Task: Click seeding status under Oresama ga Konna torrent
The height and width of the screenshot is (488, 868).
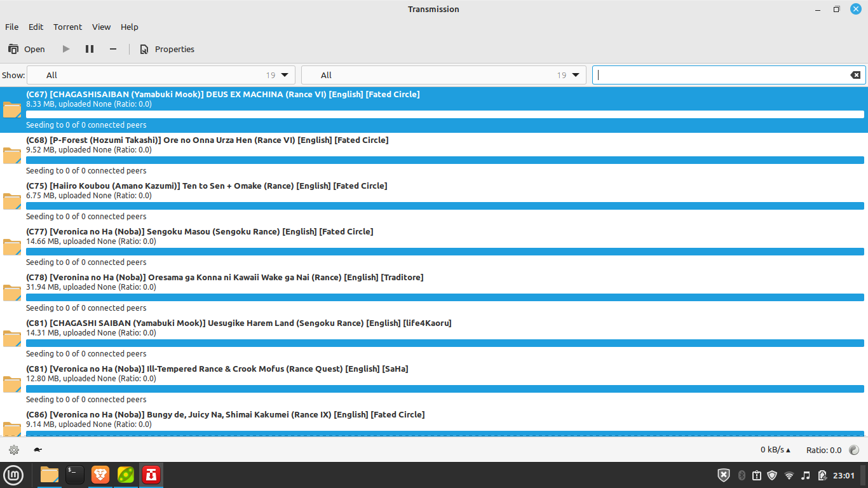Action: click(x=86, y=308)
